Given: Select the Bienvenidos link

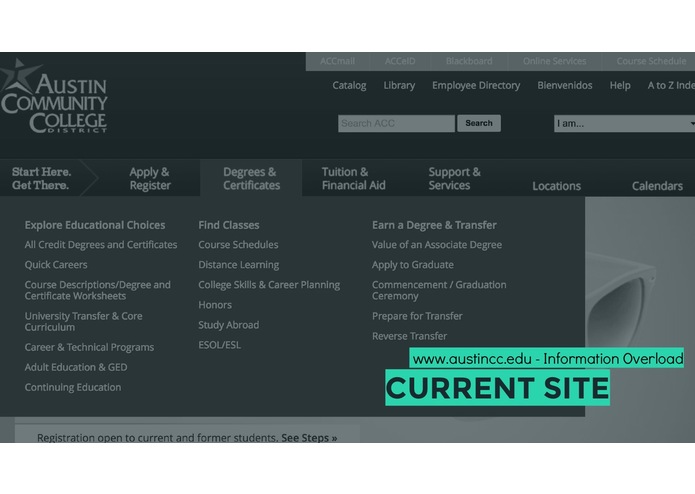Looking at the screenshot, I should 565,86.
